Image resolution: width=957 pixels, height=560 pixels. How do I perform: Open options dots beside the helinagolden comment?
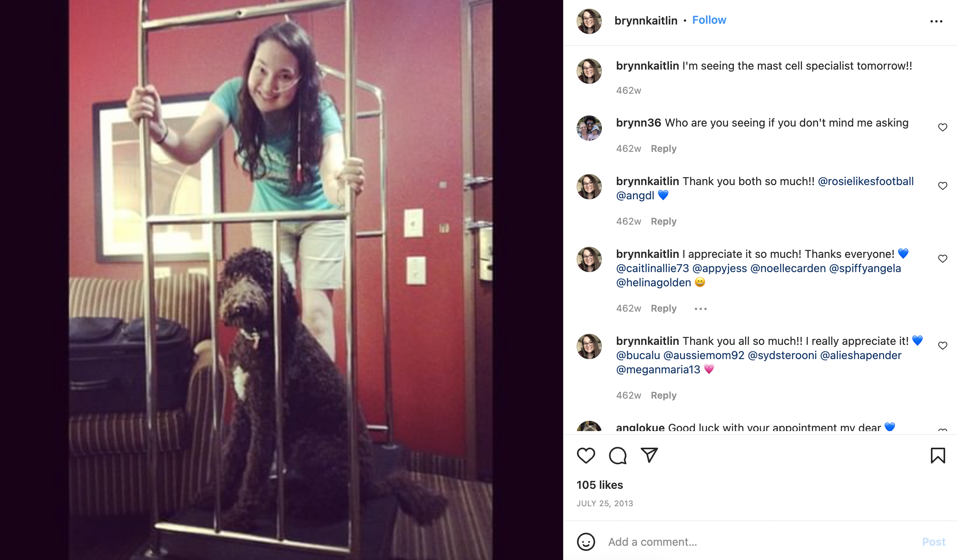click(x=700, y=309)
